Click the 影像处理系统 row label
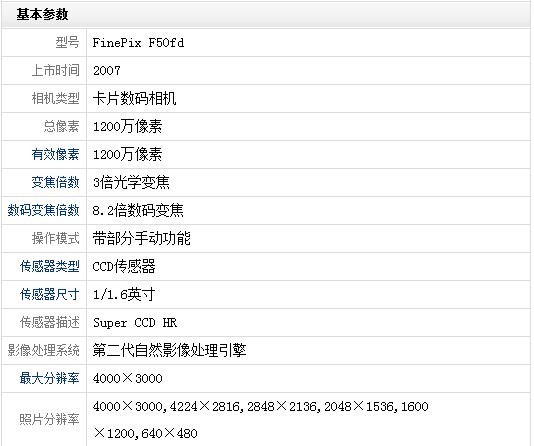This screenshot has height=446, width=534. tap(44, 350)
